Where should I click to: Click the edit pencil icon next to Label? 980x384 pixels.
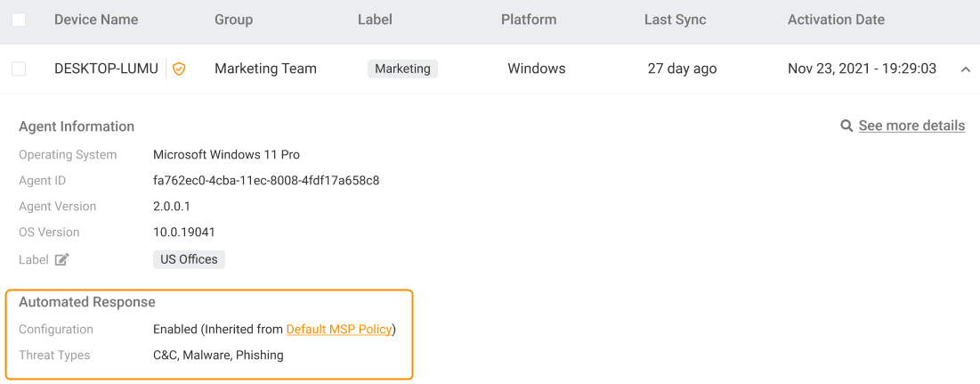(61, 260)
